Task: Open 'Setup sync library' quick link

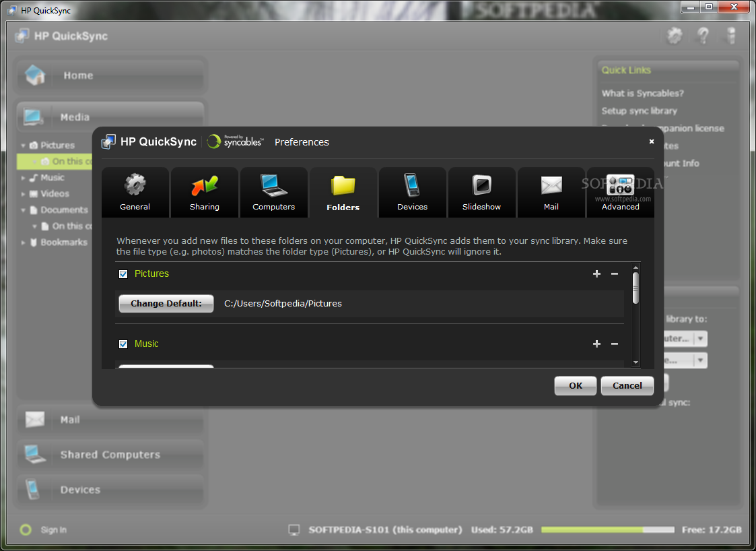Action: pos(640,111)
